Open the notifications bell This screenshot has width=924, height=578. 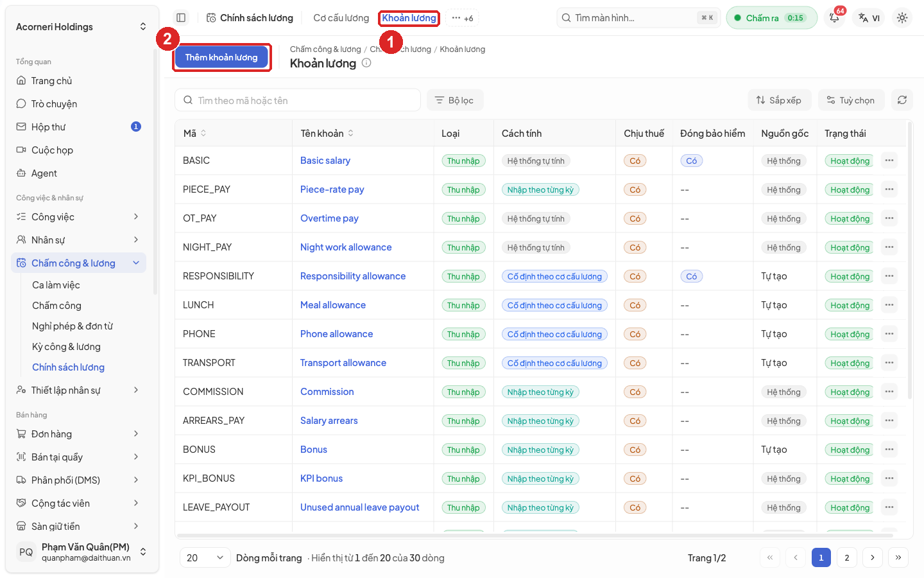(835, 18)
